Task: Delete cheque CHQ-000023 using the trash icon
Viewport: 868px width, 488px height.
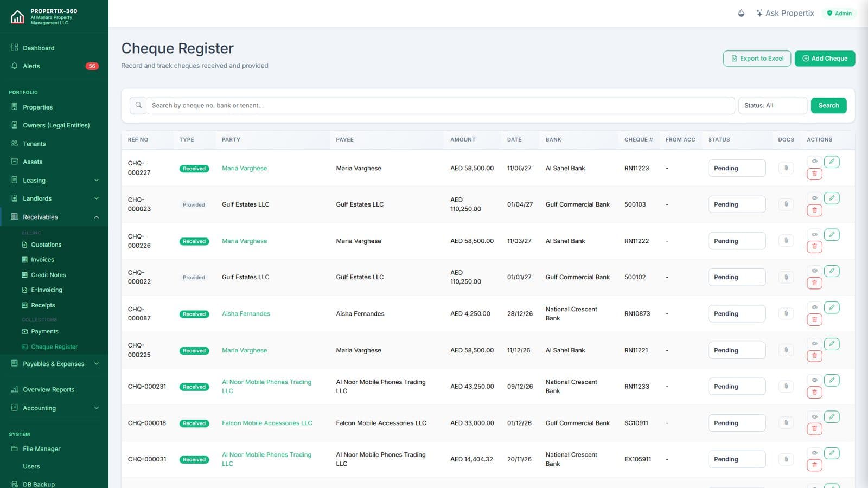Action: pos(814,210)
